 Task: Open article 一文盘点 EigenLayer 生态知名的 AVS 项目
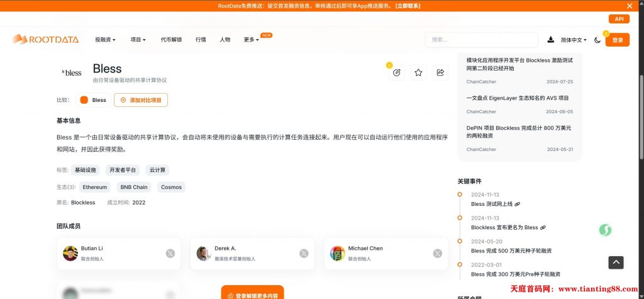tap(518, 98)
